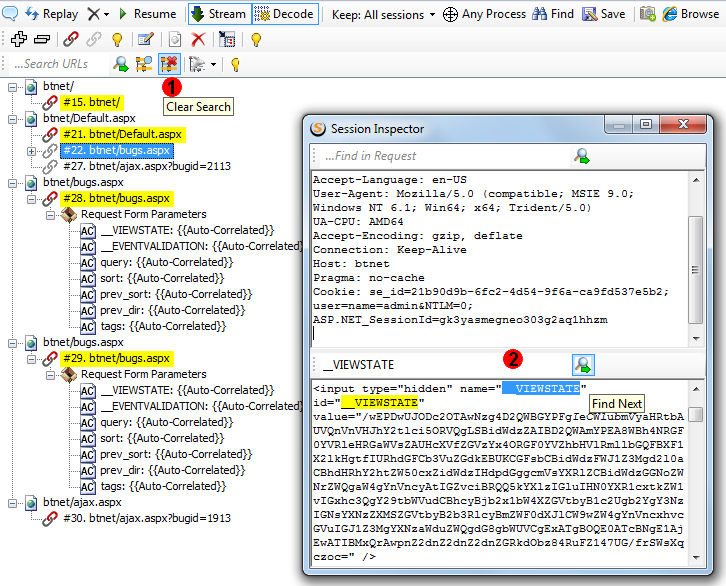The width and height of the screenshot is (726, 586).
Task: Click the properties list window icon
Action: pos(227,39)
